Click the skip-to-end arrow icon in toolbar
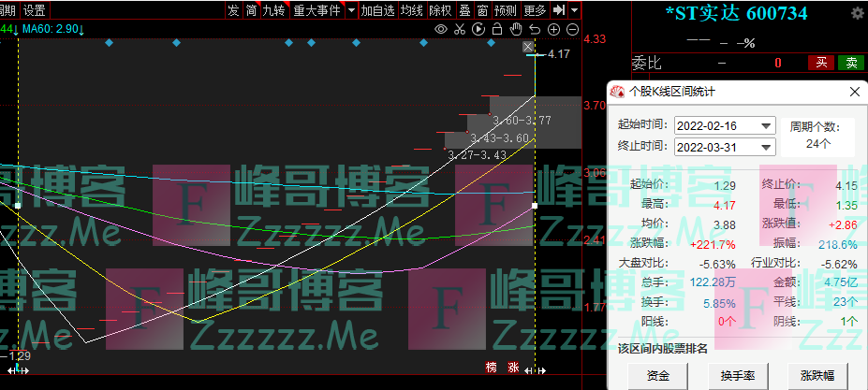 click(559, 10)
